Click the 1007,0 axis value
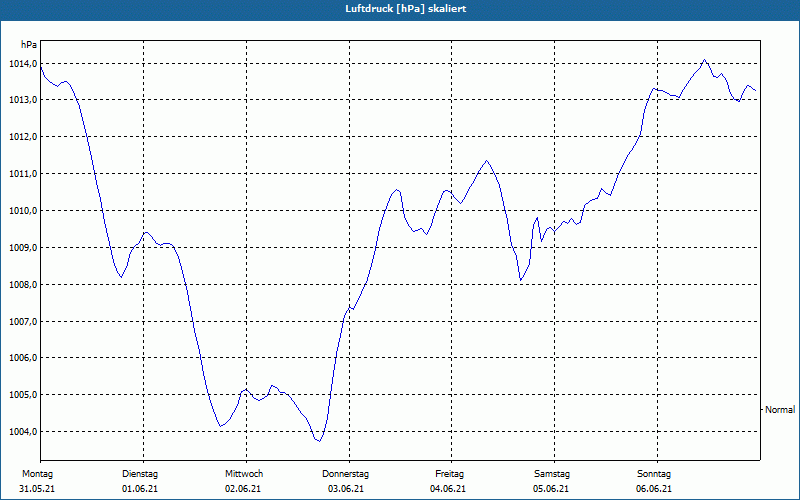Screen dimensions: 800x500 (x=23, y=322)
